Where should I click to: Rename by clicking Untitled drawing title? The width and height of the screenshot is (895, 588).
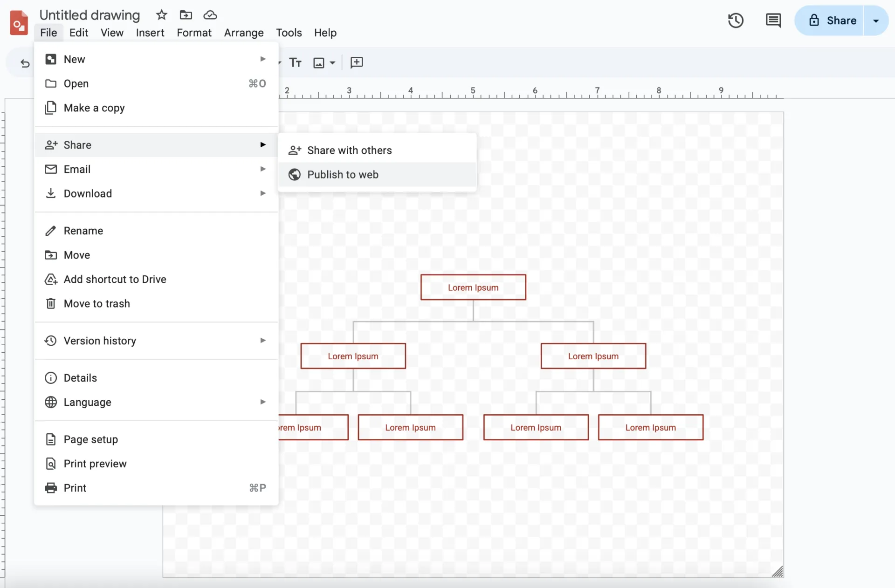[x=89, y=15]
